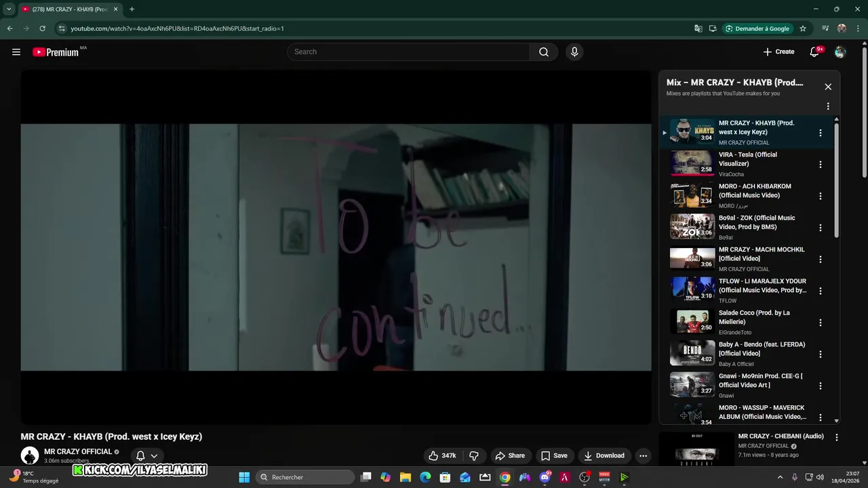The image size is (868, 488).
Task: Open weather widget showing 18°C
Action: (34, 477)
